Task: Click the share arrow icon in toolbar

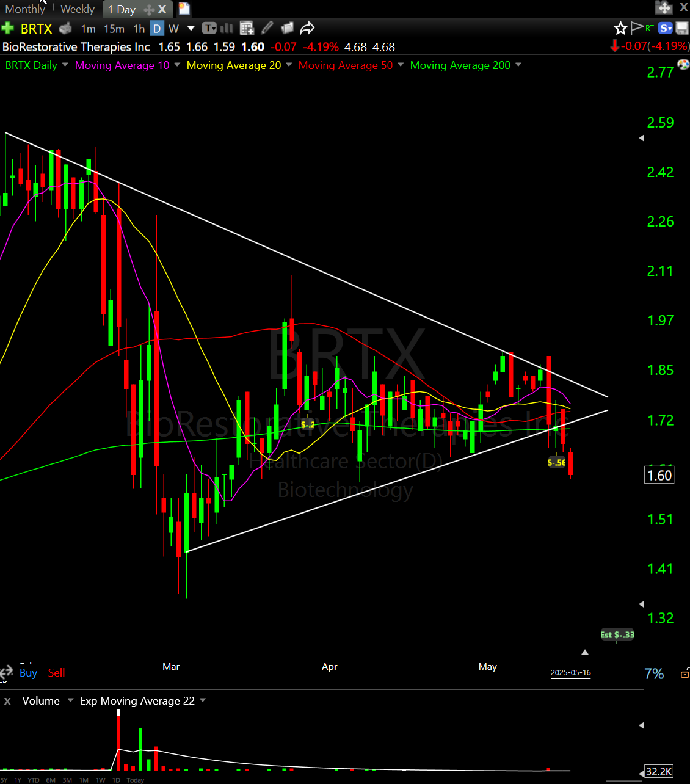Action: (307, 28)
